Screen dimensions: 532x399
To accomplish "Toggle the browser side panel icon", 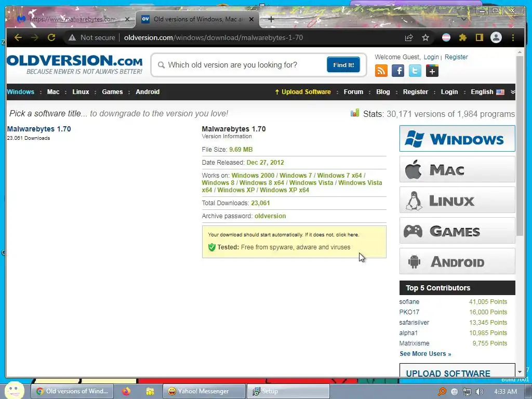I will coord(479,37).
